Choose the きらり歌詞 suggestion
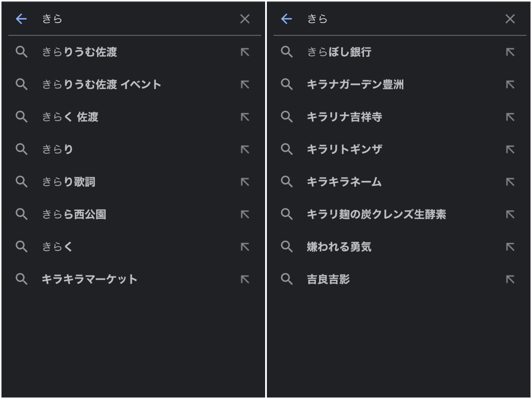Image resolution: width=532 pixels, height=399 pixels. tap(69, 182)
